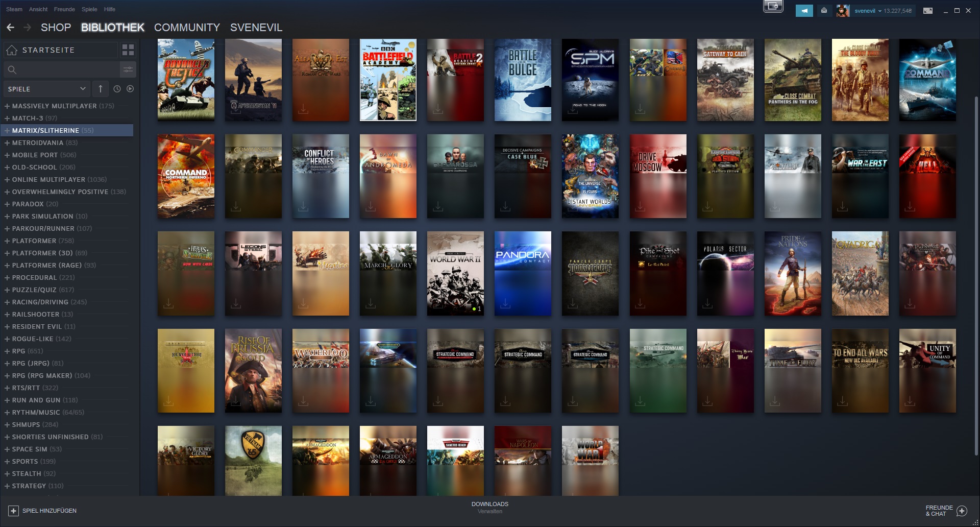The width and height of the screenshot is (980, 527).
Task: Expand the MASSIVELY MULTIPLAYER collection
Action: (x=7, y=106)
